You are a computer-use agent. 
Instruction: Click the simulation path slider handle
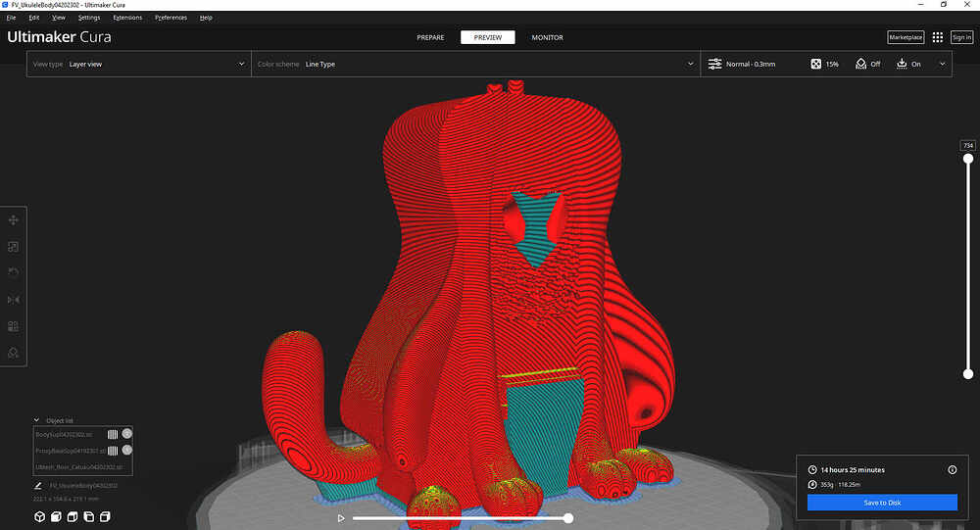tap(568, 518)
